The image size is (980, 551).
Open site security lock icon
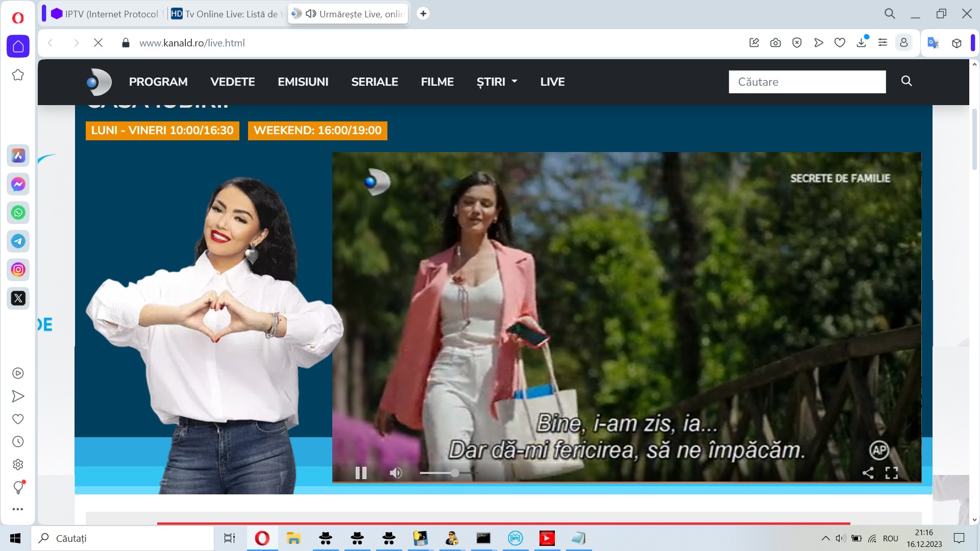pos(126,43)
